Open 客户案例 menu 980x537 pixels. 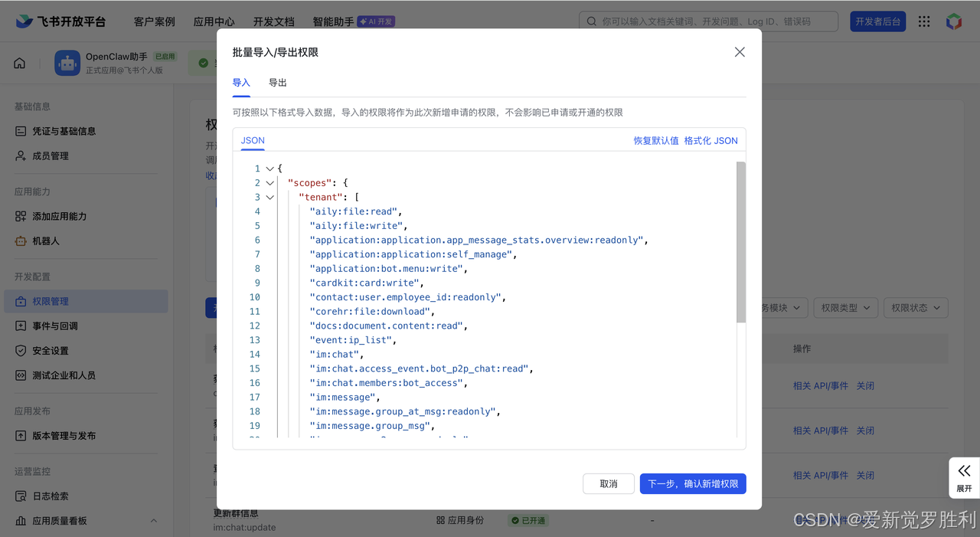coord(155,21)
